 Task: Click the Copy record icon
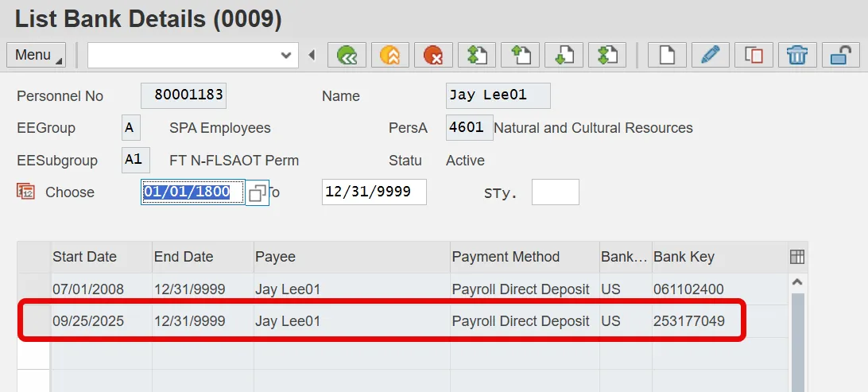pos(754,56)
